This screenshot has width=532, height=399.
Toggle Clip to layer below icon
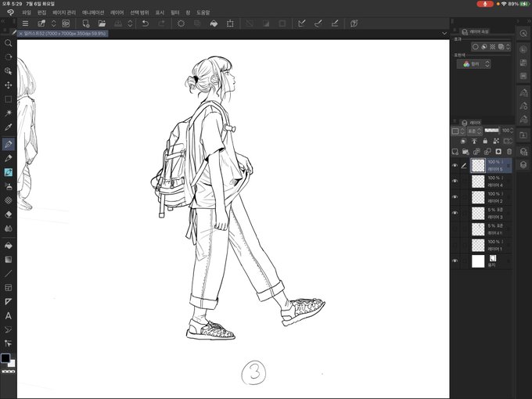click(463, 141)
